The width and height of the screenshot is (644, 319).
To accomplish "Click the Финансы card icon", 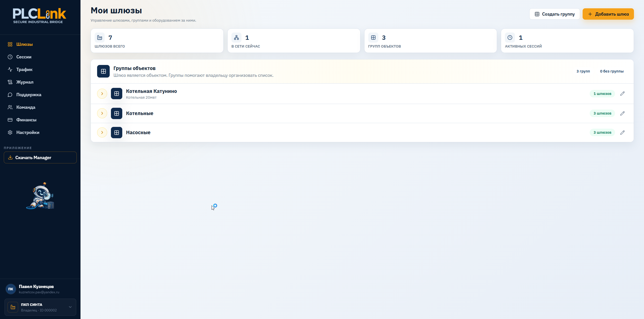I will point(10,120).
